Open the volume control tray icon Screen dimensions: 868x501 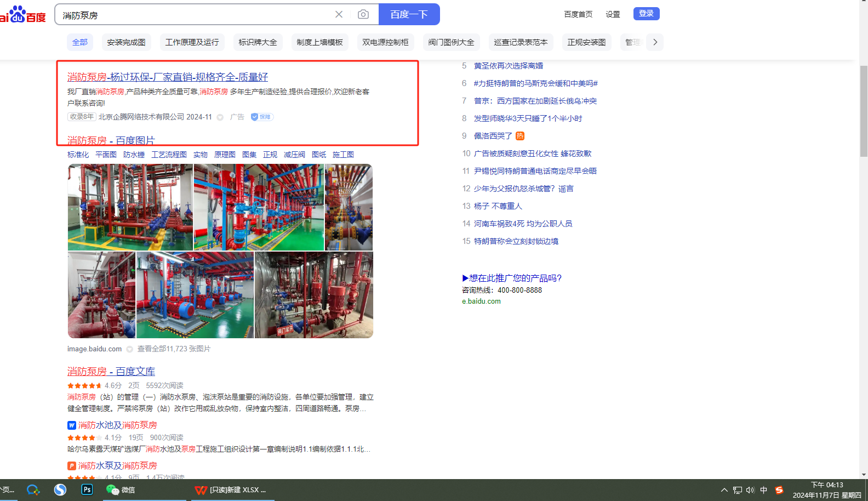coord(750,490)
